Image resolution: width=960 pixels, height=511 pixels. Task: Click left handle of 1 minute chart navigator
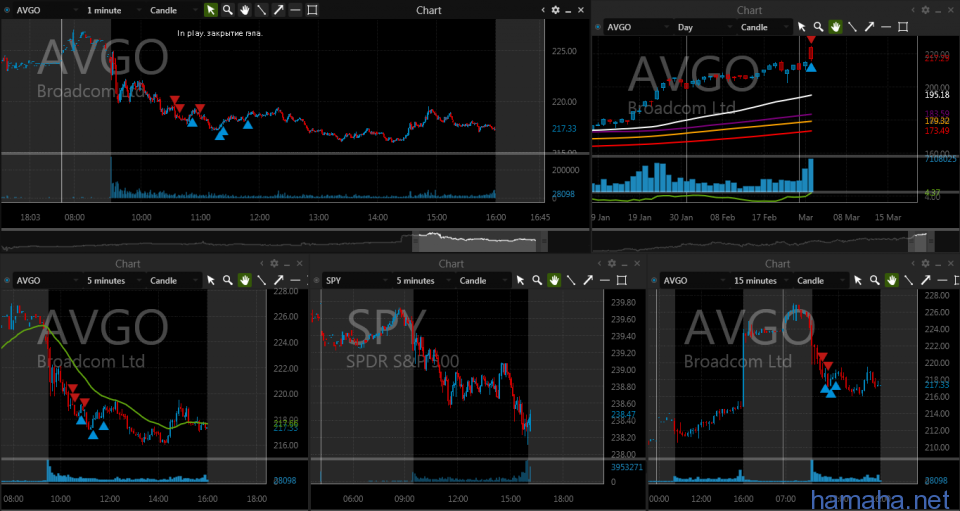(416, 241)
